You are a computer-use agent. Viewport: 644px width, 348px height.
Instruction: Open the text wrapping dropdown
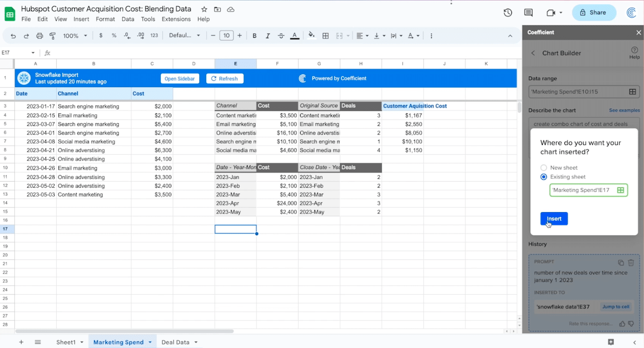pos(396,35)
